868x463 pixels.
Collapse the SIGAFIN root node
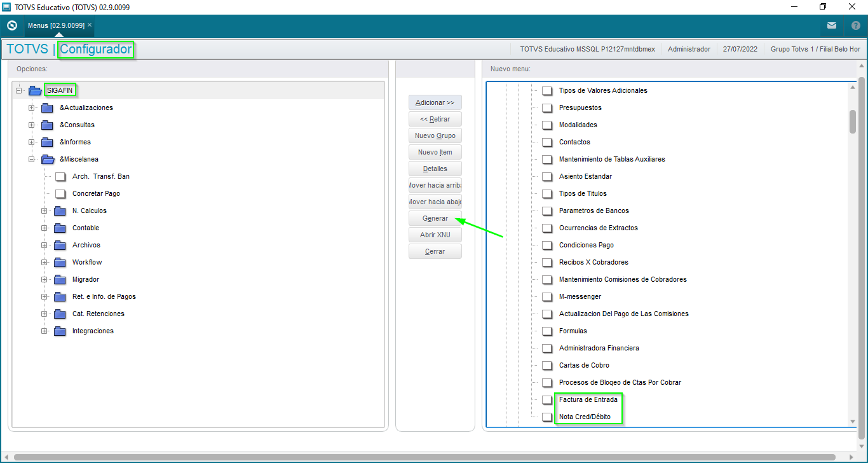tap(19, 90)
